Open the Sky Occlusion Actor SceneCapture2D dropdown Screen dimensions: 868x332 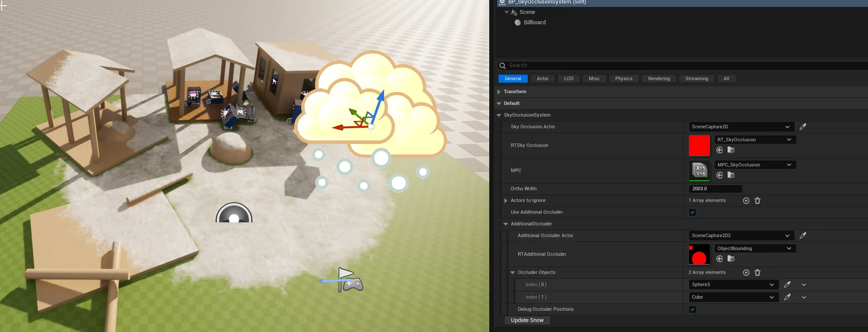[x=741, y=127]
